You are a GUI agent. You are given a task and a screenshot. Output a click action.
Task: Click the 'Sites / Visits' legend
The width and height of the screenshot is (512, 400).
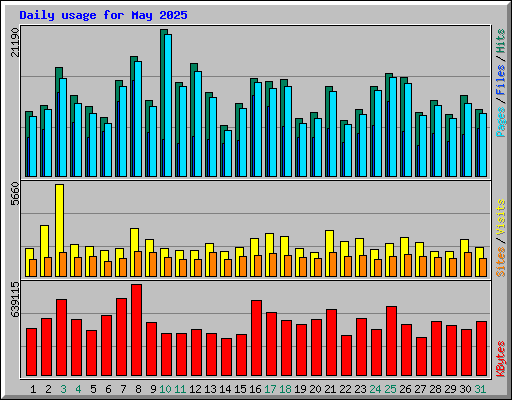(501, 238)
